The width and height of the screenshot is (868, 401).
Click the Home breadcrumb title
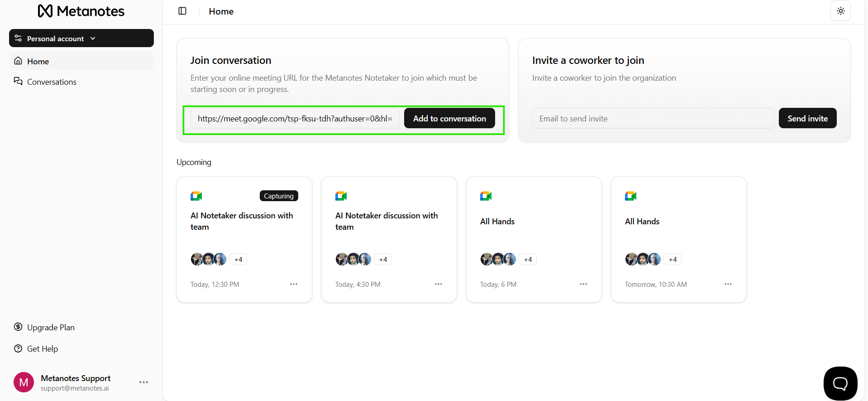(221, 11)
